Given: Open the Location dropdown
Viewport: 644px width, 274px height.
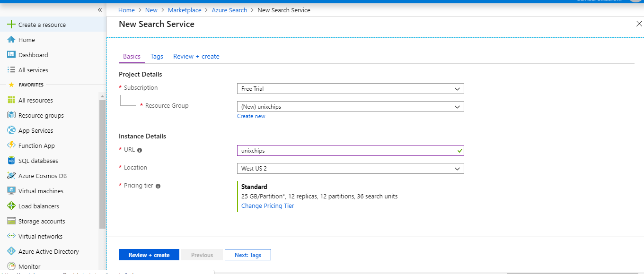Looking at the screenshot, I should pyautogui.click(x=350, y=169).
